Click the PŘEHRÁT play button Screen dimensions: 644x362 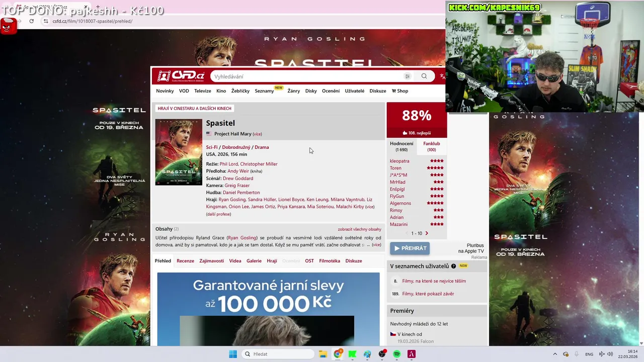(x=410, y=248)
